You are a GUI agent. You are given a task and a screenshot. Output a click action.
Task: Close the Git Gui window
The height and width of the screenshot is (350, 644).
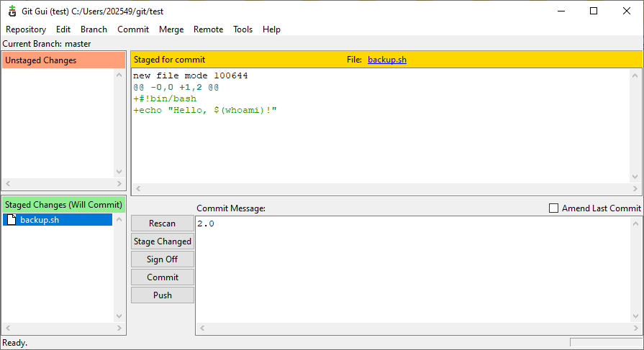point(626,11)
